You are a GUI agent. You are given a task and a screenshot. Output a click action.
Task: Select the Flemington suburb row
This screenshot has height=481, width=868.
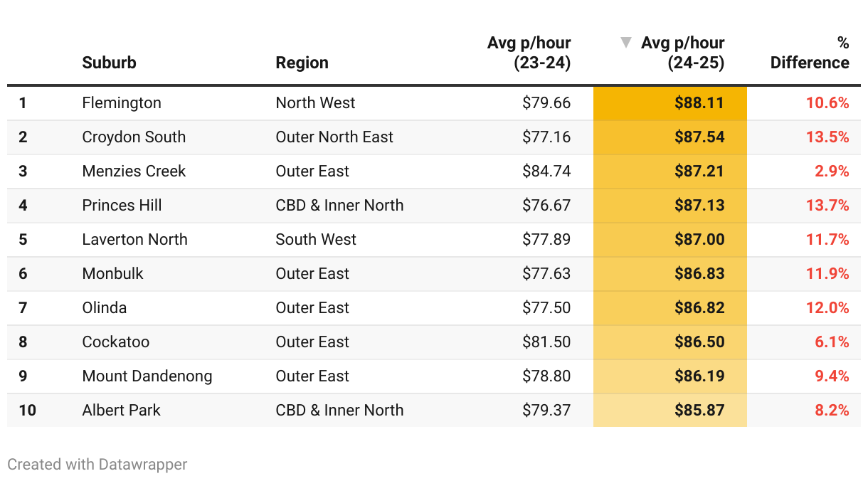(x=122, y=103)
